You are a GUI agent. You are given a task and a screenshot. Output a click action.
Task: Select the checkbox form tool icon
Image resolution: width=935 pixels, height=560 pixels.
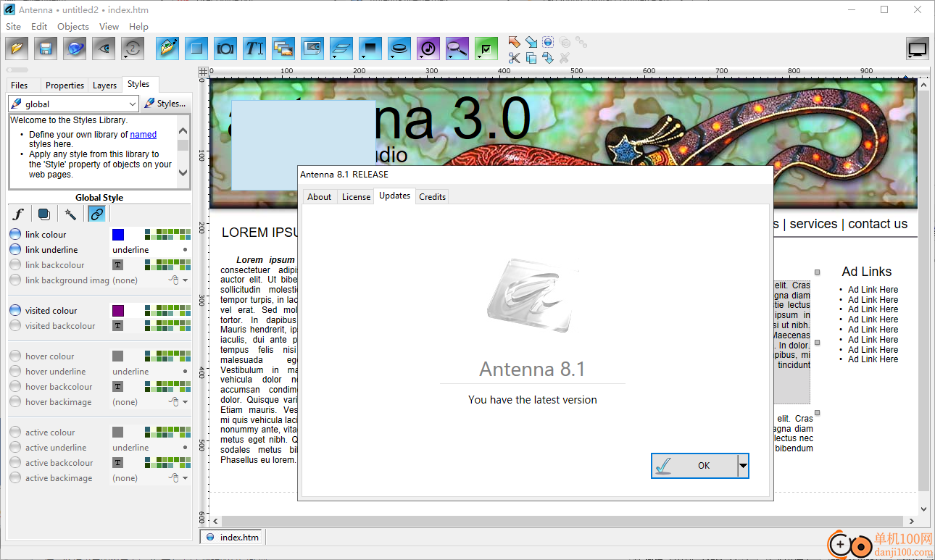(x=486, y=49)
